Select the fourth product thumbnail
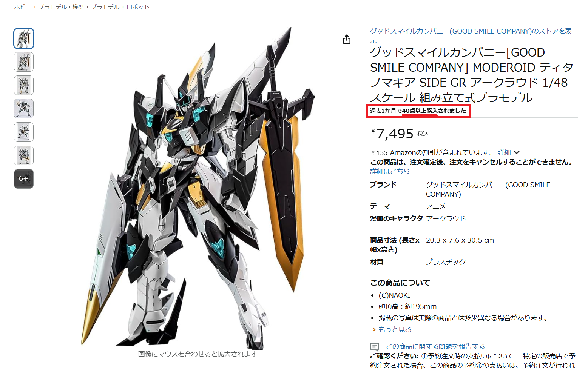Viewport: 588px width, 369px height. [x=24, y=109]
